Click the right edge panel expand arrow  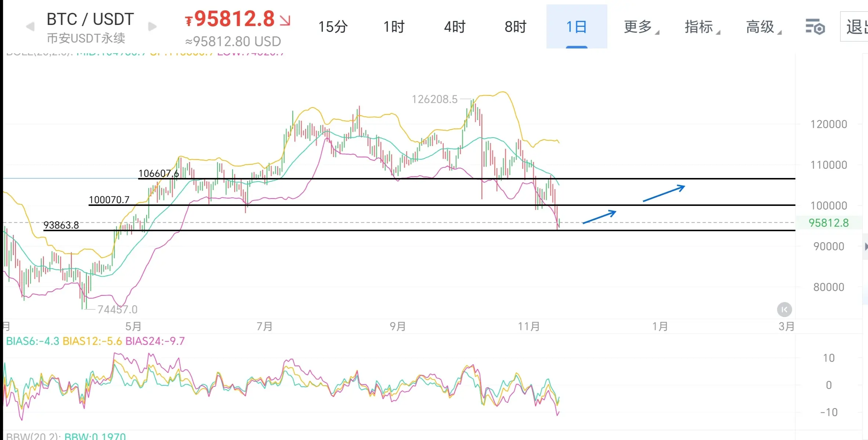(865, 247)
